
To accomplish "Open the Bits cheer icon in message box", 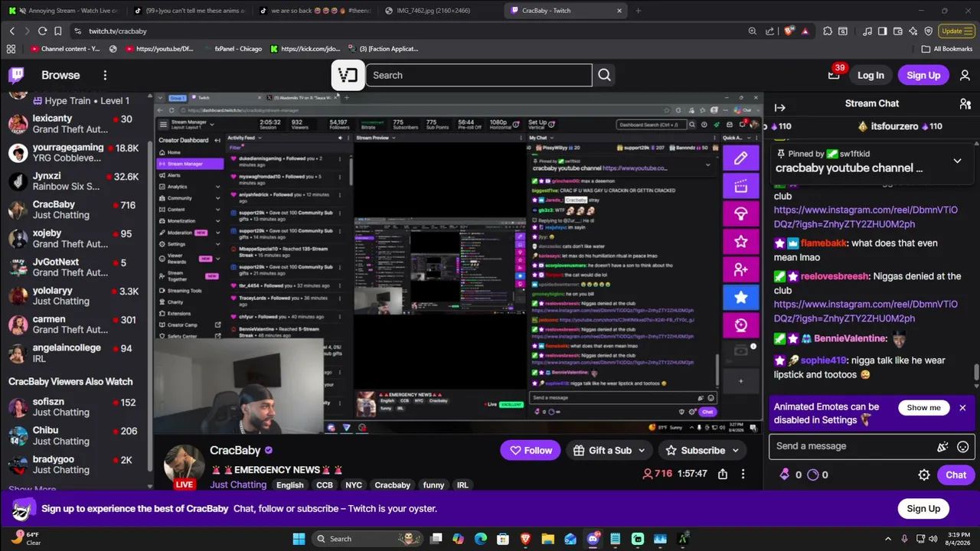I will coord(942,447).
